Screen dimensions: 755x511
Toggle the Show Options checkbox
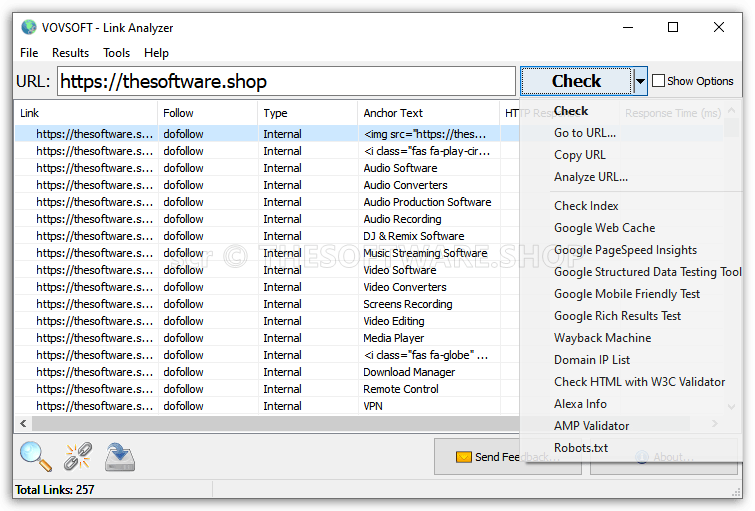658,81
